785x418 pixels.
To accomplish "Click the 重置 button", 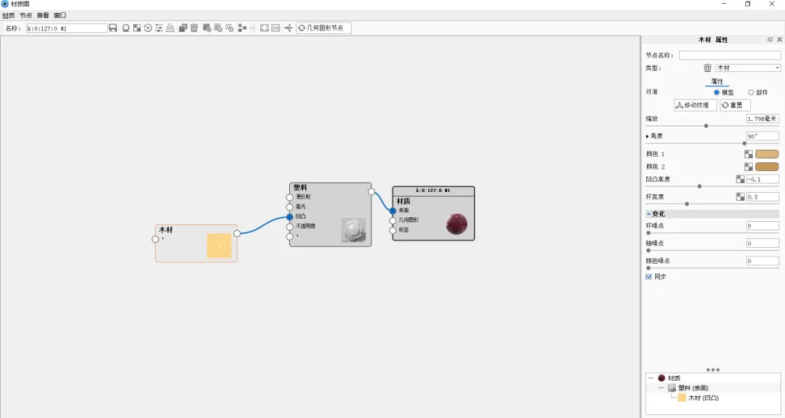I will click(x=735, y=105).
